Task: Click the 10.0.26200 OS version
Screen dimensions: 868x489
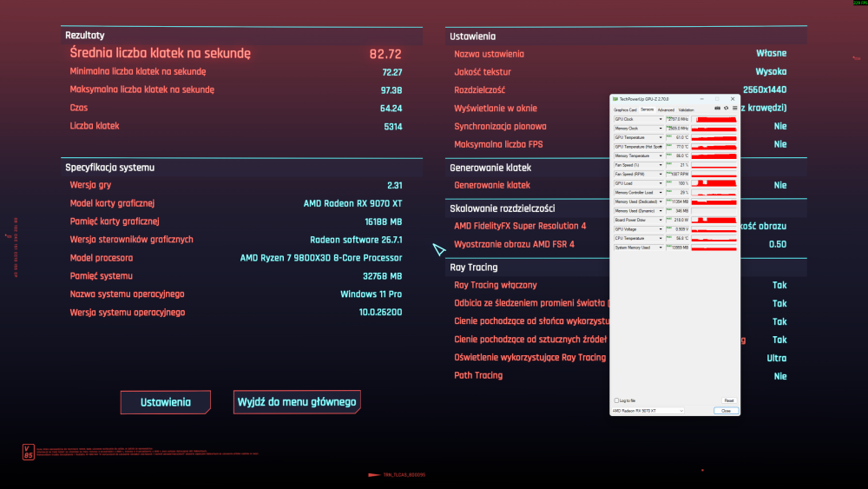Action: [x=380, y=313]
